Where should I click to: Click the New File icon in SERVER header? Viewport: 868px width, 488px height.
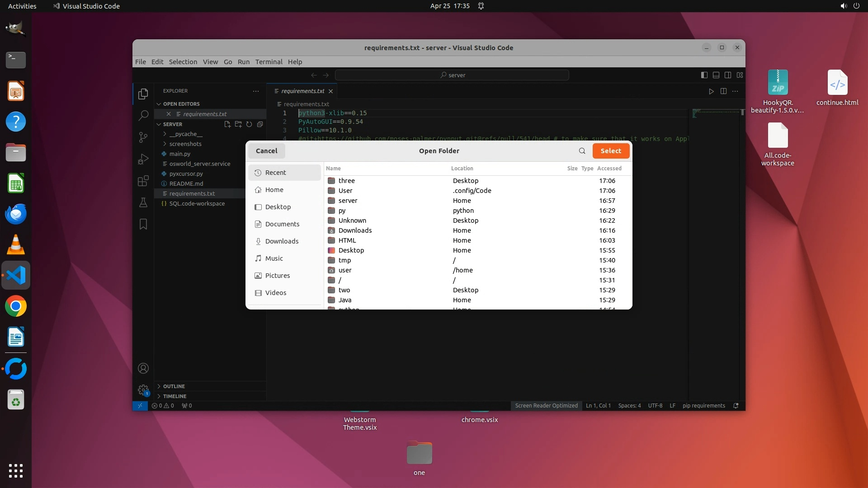click(227, 124)
